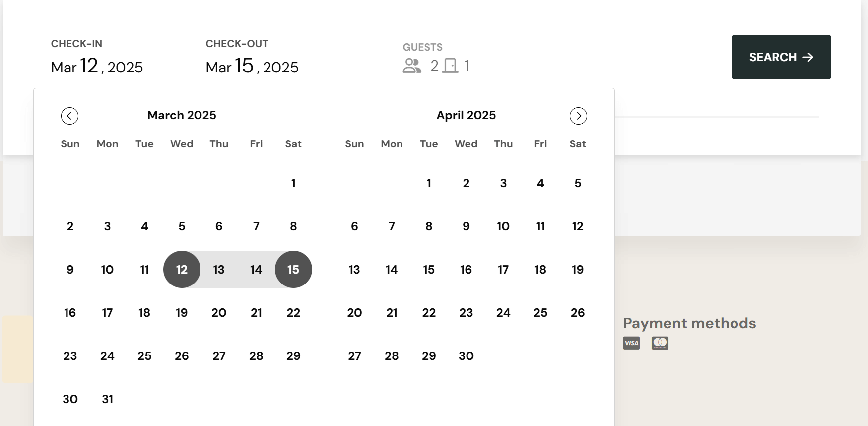
Task: Pick March 20 on the calendar
Action: [x=219, y=313]
